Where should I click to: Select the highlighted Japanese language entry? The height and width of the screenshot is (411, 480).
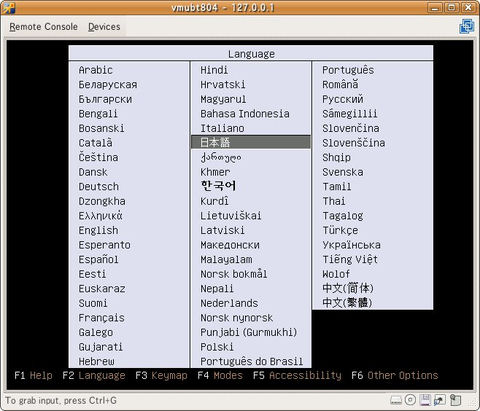click(x=251, y=142)
